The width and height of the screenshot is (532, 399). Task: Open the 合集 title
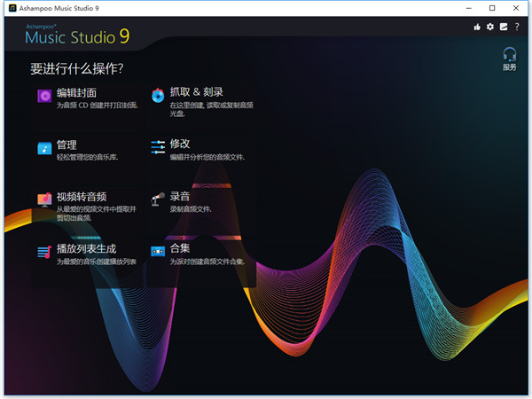point(180,248)
